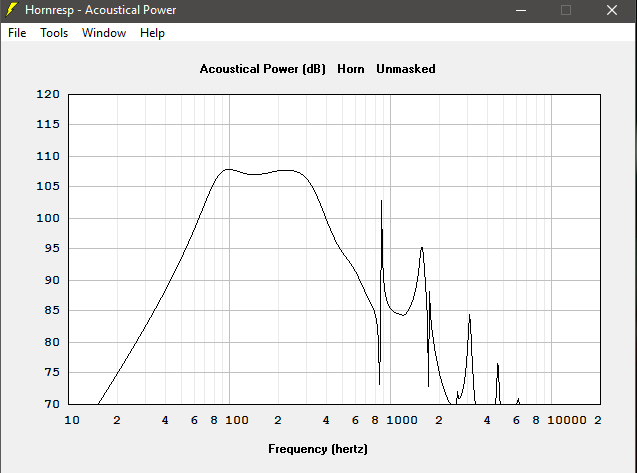The height and width of the screenshot is (473, 637).
Task: Click the 10000 label on frequency axis
Action: (x=568, y=421)
